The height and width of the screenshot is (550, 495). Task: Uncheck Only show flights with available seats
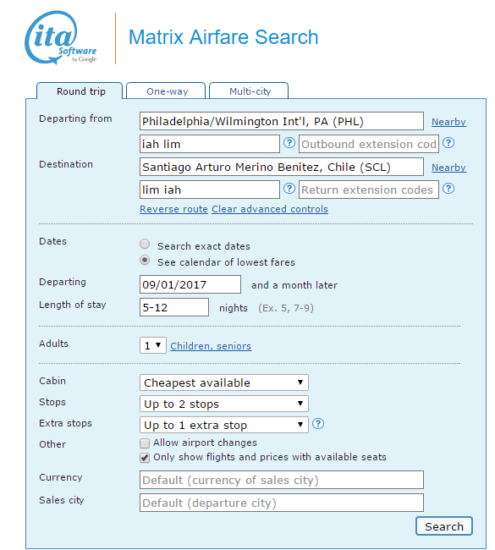145,458
